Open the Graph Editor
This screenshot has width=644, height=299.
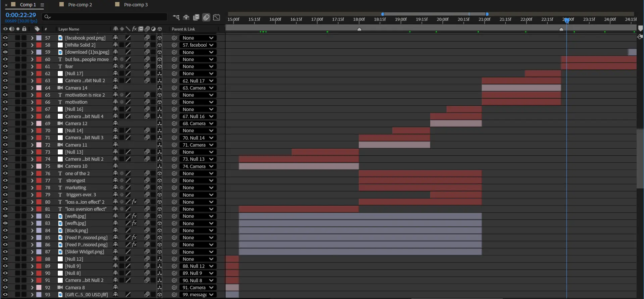point(217,17)
